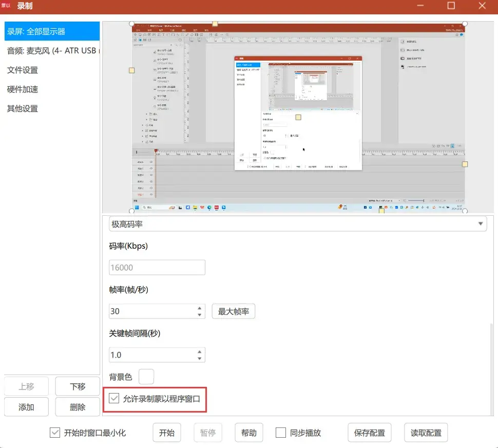Click the bottom yellow crop handle on preview
Viewport: 498px width, 448px height.
[x=382, y=210]
